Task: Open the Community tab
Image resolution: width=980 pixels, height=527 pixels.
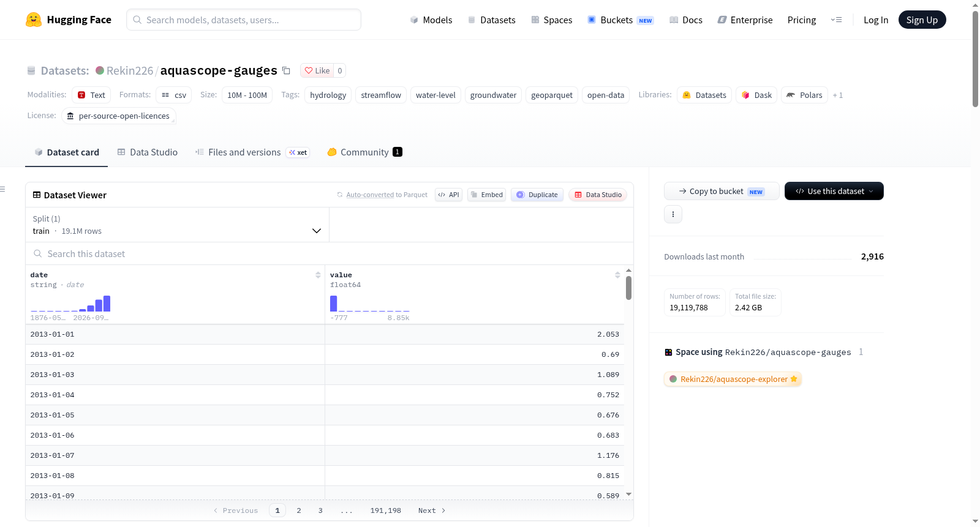Action: click(x=364, y=152)
